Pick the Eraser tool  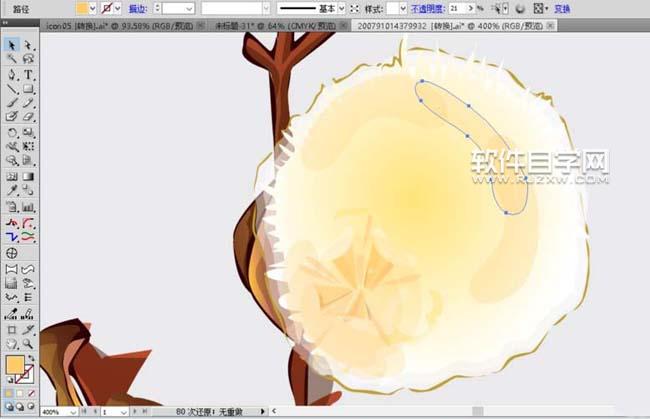(x=28, y=117)
